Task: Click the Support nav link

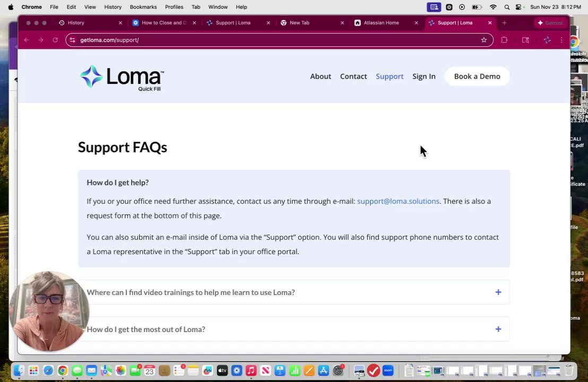Action: click(x=390, y=76)
